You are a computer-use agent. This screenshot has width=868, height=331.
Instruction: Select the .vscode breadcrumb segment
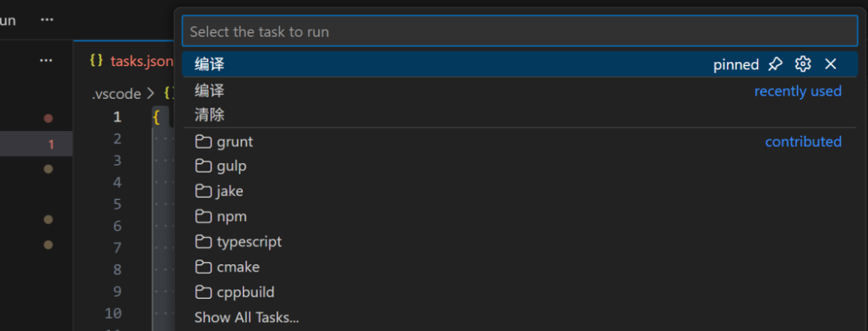[x=117, y=94]
